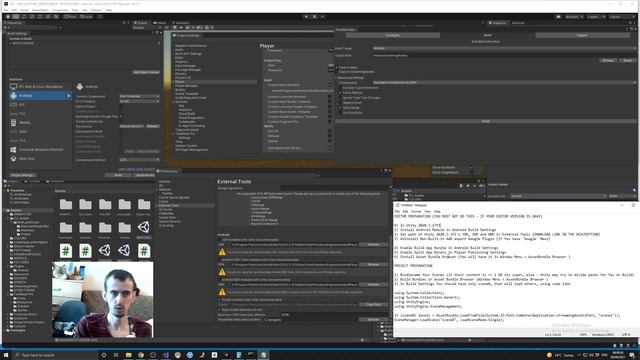Toggle Custom Main Manifest checkbox in Player
The width and height of the screenshot is (640, 360).
point(330,85)
